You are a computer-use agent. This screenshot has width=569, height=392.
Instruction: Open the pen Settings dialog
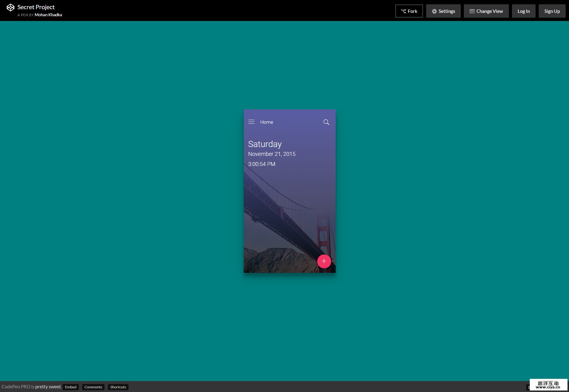click(443, 11)
